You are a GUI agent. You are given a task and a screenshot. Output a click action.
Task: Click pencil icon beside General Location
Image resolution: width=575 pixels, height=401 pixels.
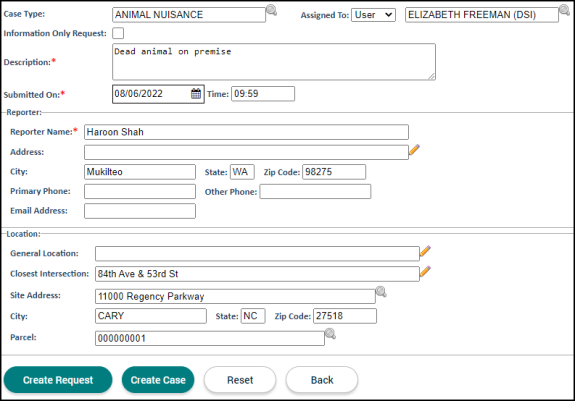tap(425, 251)
